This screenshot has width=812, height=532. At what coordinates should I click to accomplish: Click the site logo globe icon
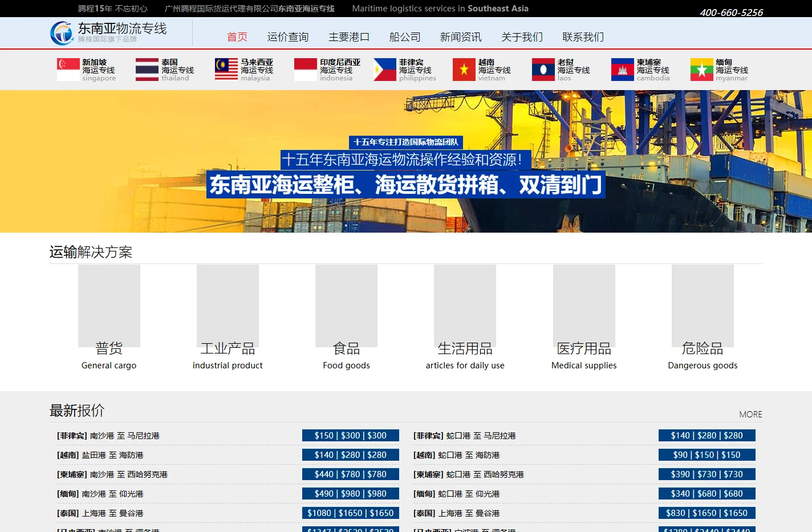coord(62,33)
